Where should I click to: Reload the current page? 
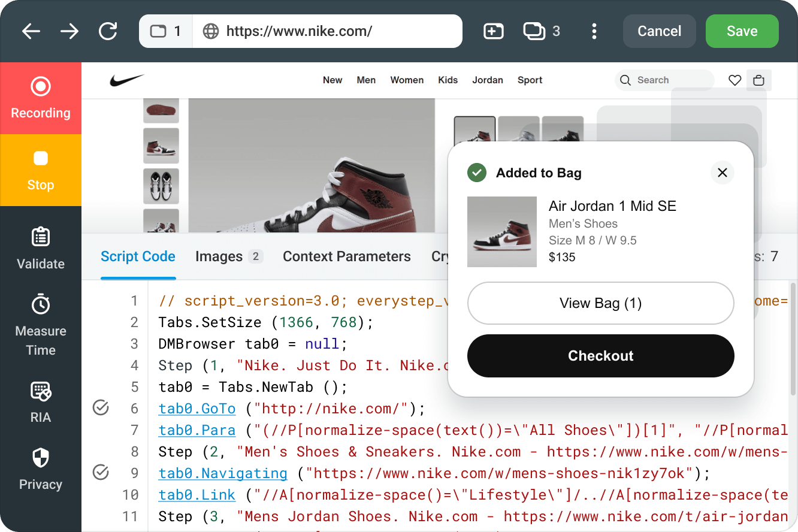108,31
